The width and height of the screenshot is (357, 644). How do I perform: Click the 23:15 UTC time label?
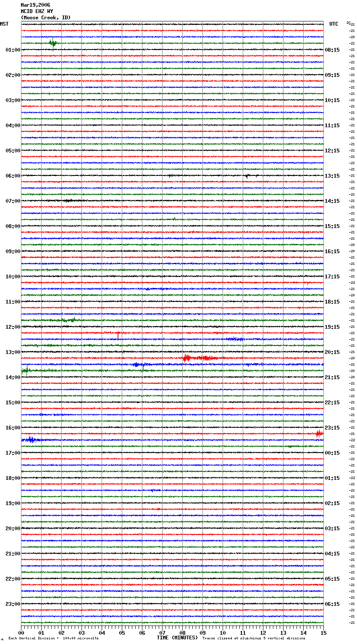332,428
